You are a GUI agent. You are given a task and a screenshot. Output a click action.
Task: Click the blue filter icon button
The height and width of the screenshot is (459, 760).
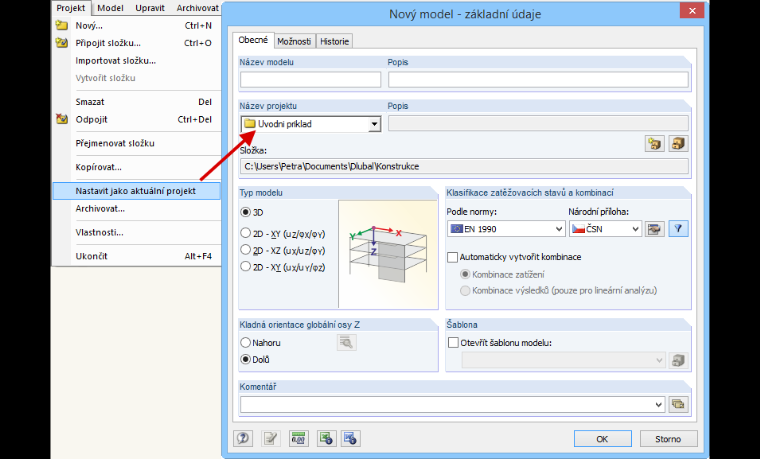[x=679, y=229]
